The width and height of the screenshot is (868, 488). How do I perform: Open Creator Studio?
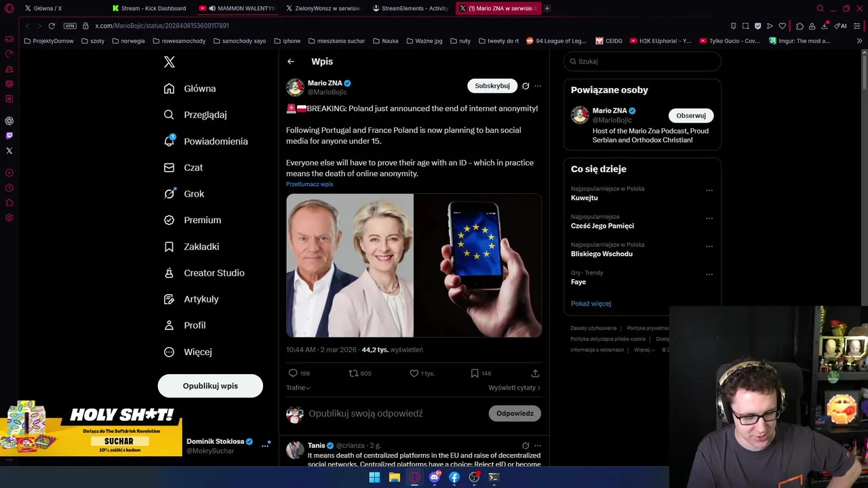pos(204,273)
